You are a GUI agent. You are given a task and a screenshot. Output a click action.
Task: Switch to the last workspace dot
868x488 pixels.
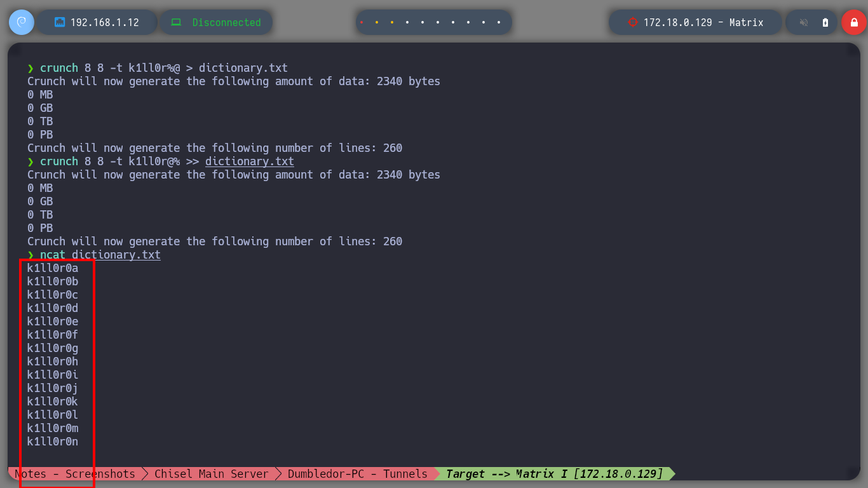(499, 22)
